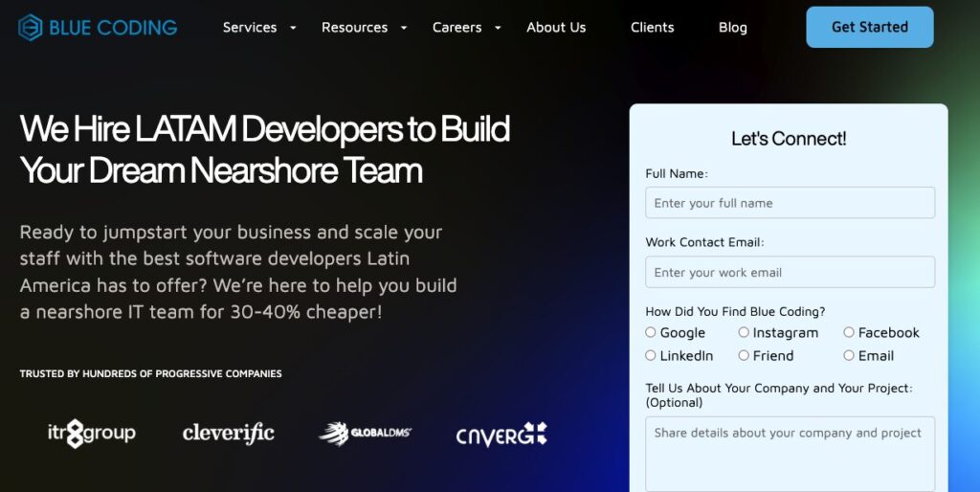Select the Friend radio option
This screenshot has height=492, width=980.
744,355
